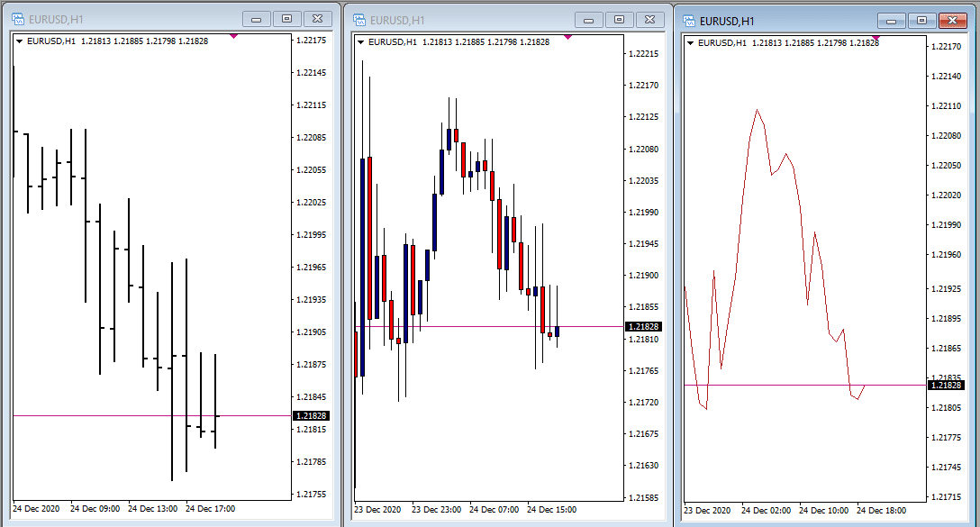Click the '24 Dec 09:00' time label
This screenshot has width=980, height=527.
pyautogui.click(x=95, y=508)
